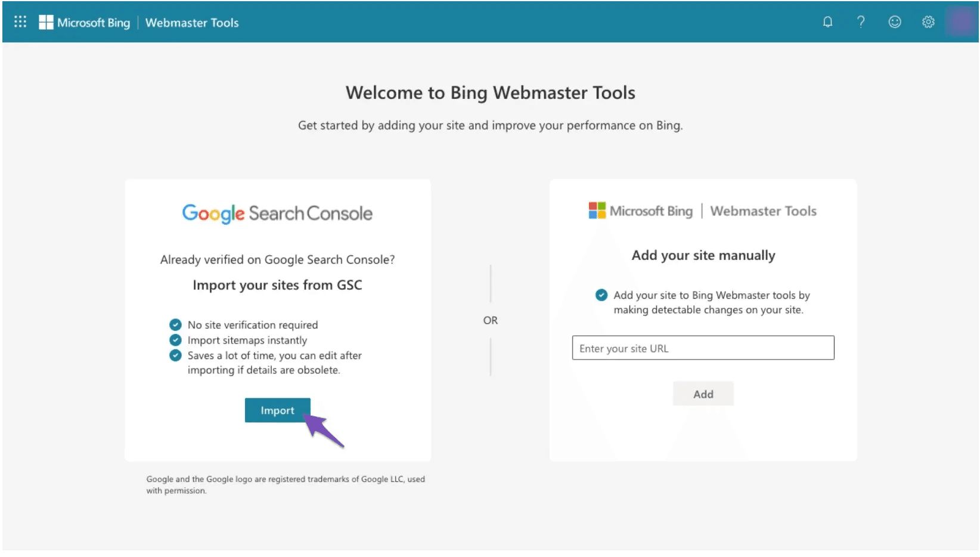Click the checkmark beside Import sitemaps instantly

[x=175, y=340]
